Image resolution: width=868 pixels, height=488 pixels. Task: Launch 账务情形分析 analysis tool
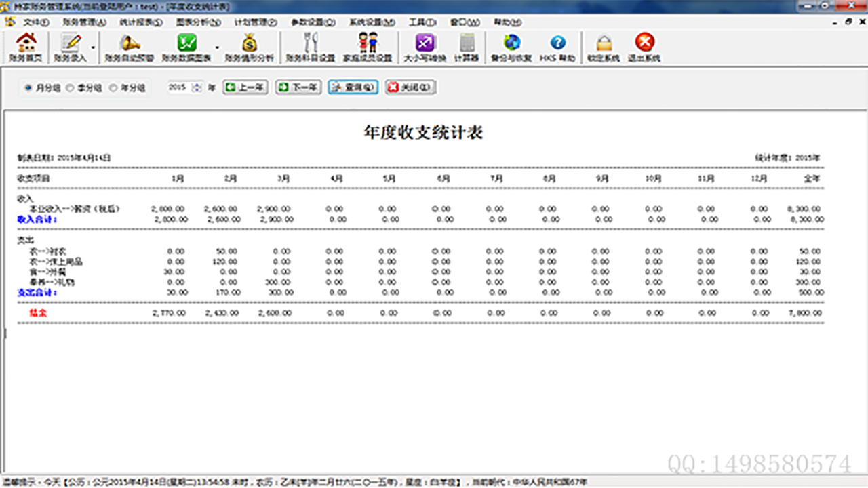click(250, 47)
